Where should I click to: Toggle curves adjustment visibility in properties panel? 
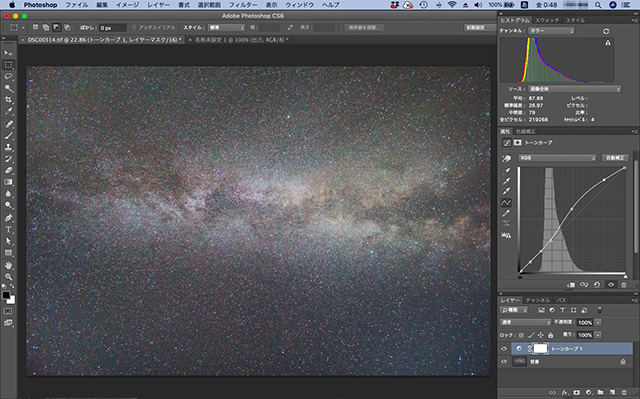point(611,285)
